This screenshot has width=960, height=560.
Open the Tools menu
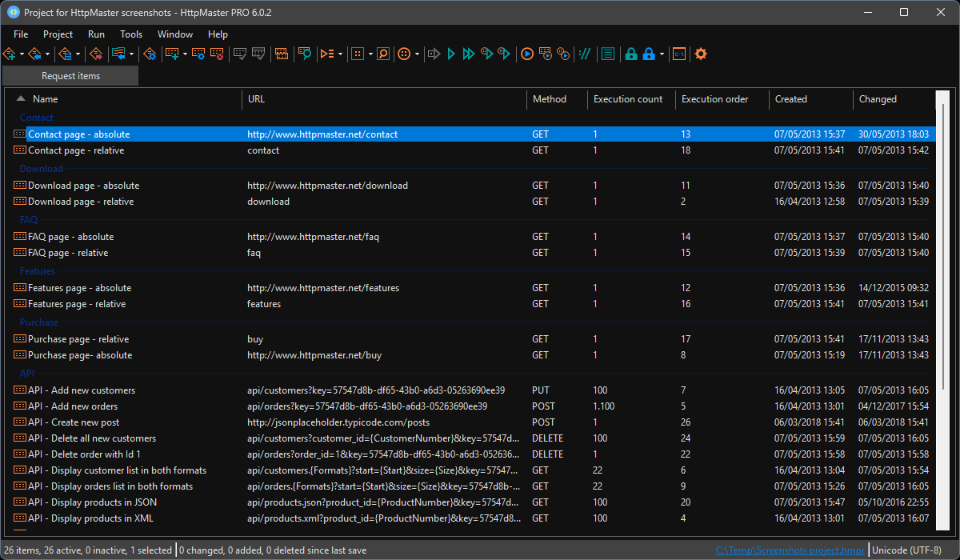(x=131, y=34)
